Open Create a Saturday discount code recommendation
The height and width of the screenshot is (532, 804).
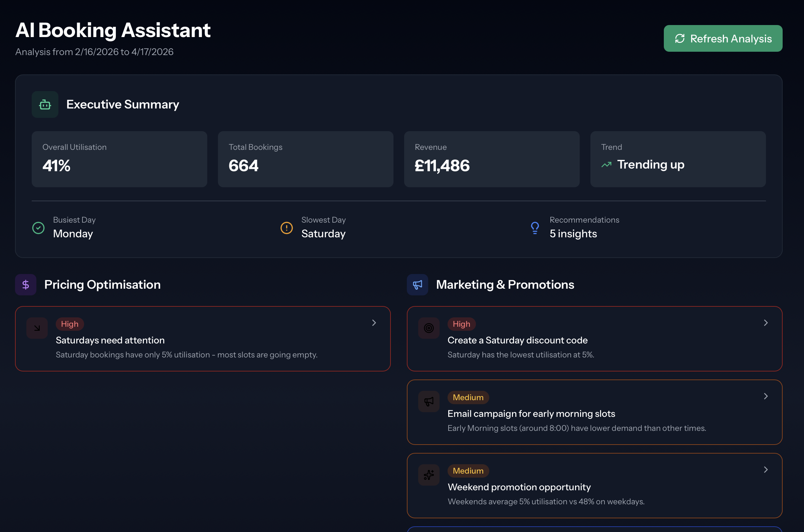[594, 339]
